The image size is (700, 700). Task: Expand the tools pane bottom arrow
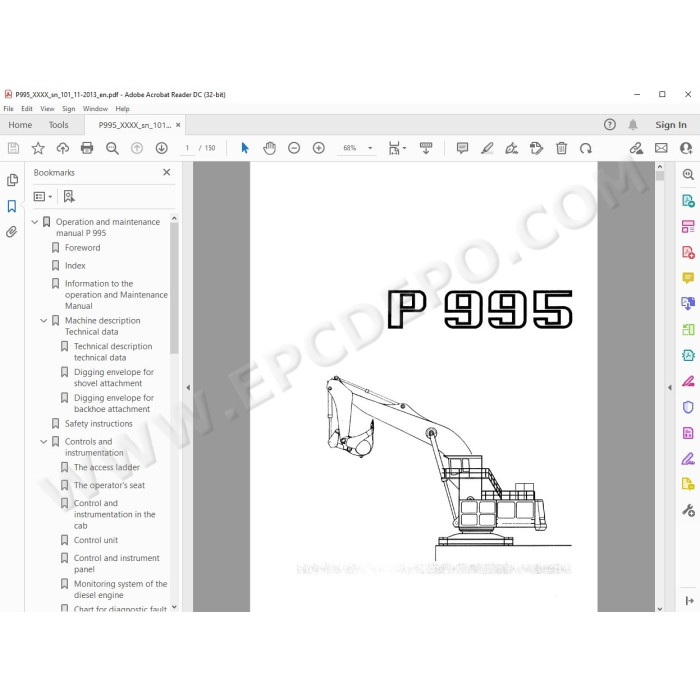pos(689,601)
